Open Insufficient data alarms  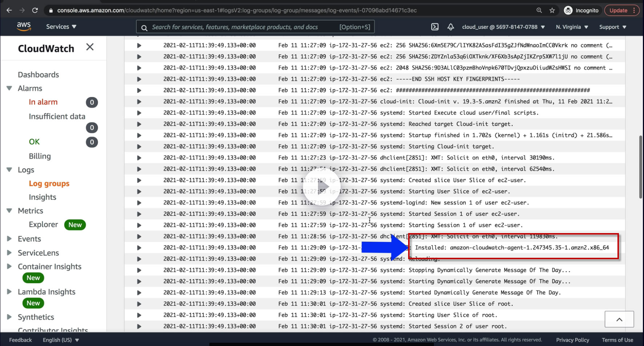point(57,116)
